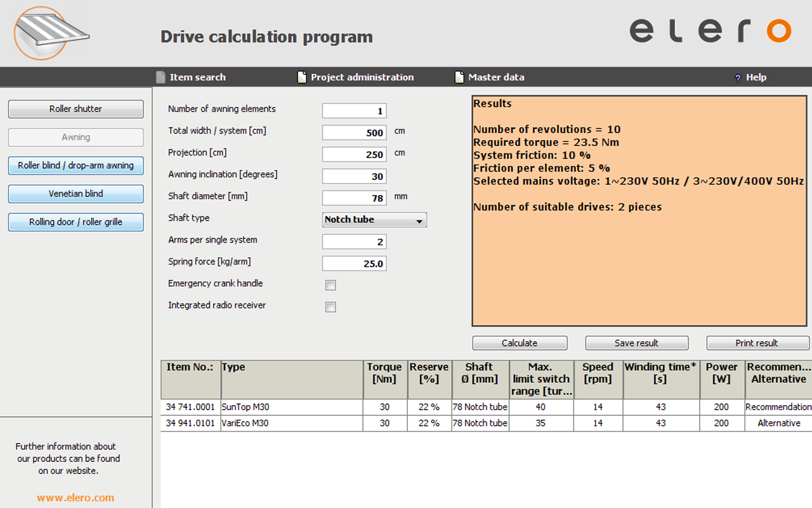
Task: Select the Awning category button
Action: tap(75, 137)
